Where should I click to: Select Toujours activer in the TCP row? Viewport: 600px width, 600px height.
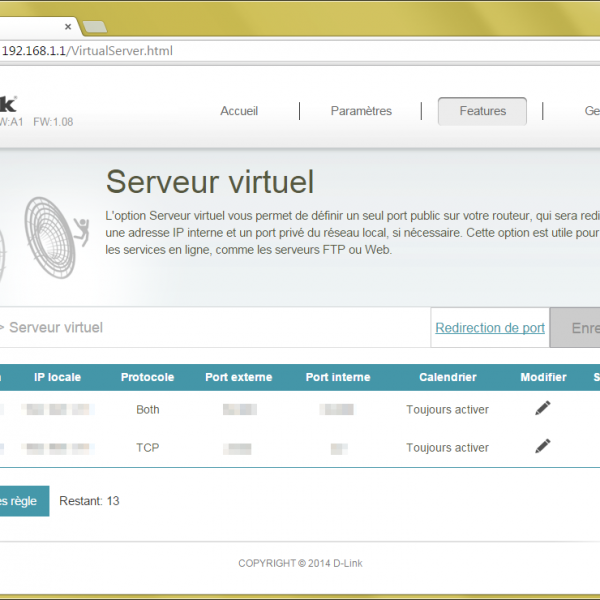tap(447, 448)
